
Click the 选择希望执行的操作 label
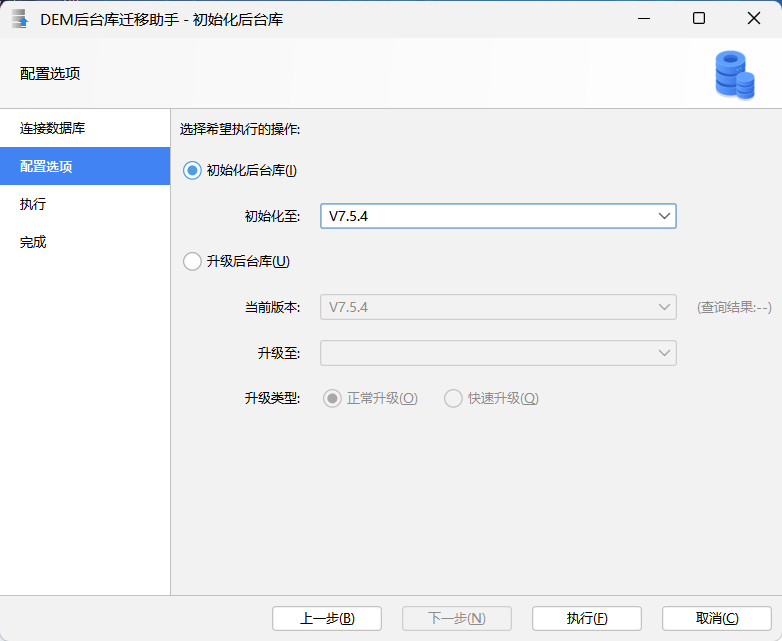point(240,130)
